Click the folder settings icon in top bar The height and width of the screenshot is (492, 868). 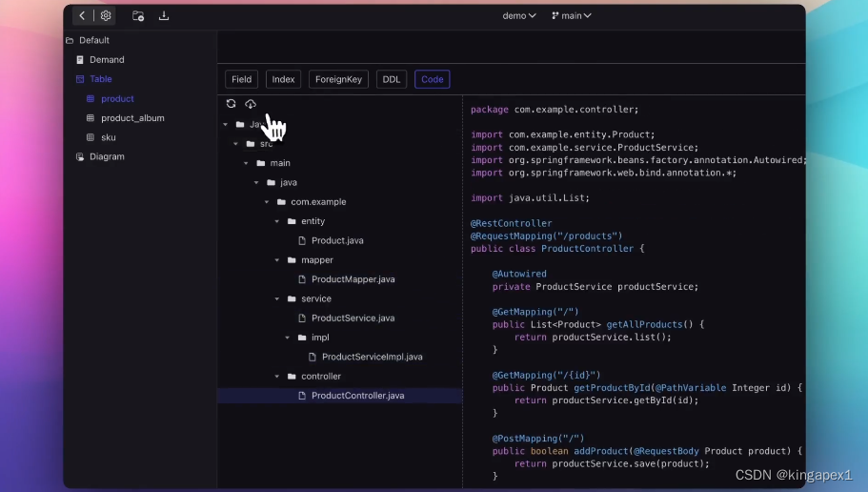point(138,15)
